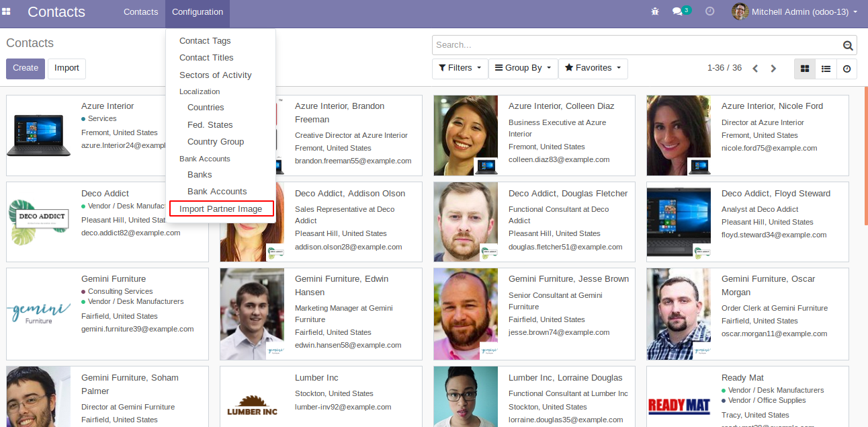Open Soham Palmer photo

coord(38,397)
